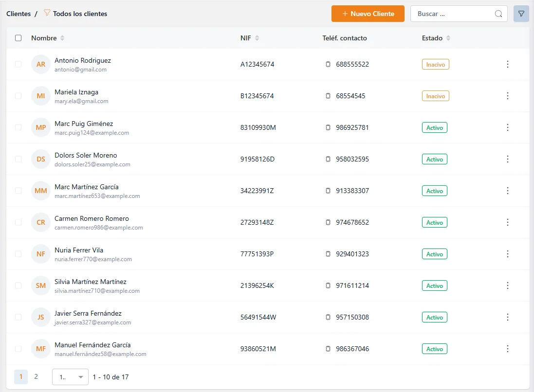The image size is (534, 392).
Task: Click the AR avatar of Antonio Rodriguez
Action: point(41,64)
